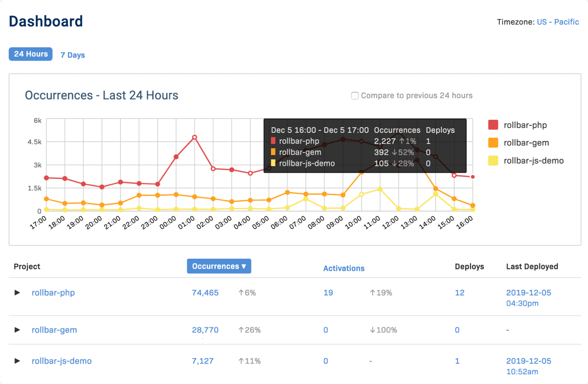Open the rollbar-gem project link

[54, 330]
